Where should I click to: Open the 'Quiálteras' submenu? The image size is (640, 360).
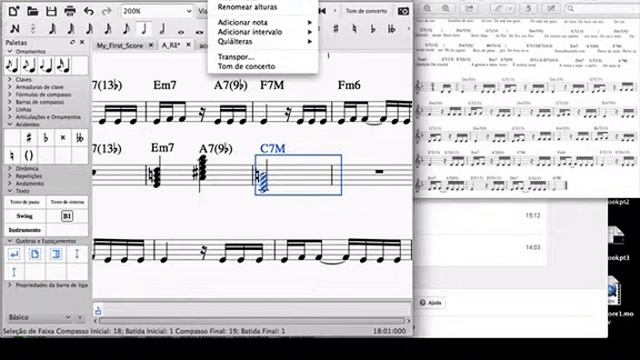262,42
